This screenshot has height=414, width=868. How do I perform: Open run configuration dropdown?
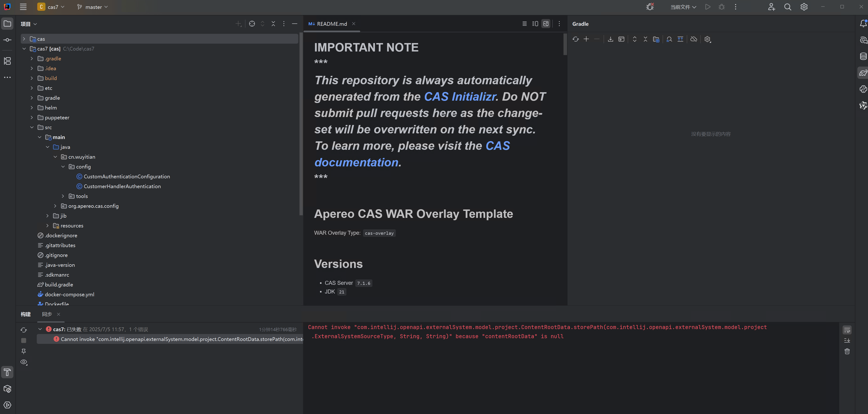[683, 7]
